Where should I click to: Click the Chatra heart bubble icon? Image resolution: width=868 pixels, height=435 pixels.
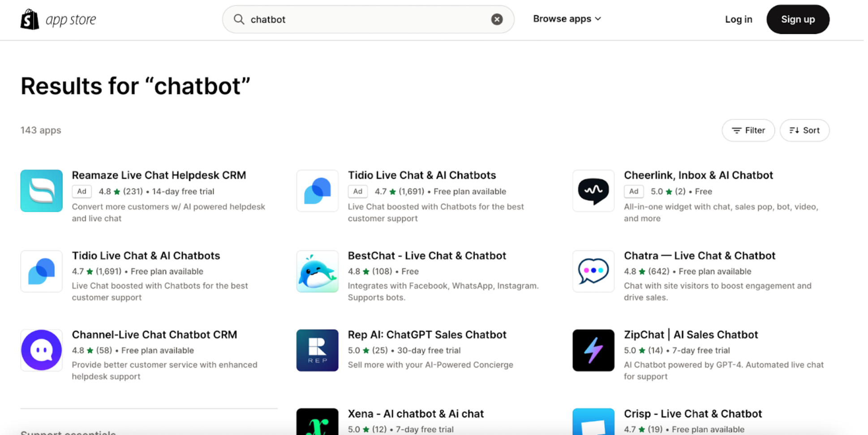pos(593,271)
